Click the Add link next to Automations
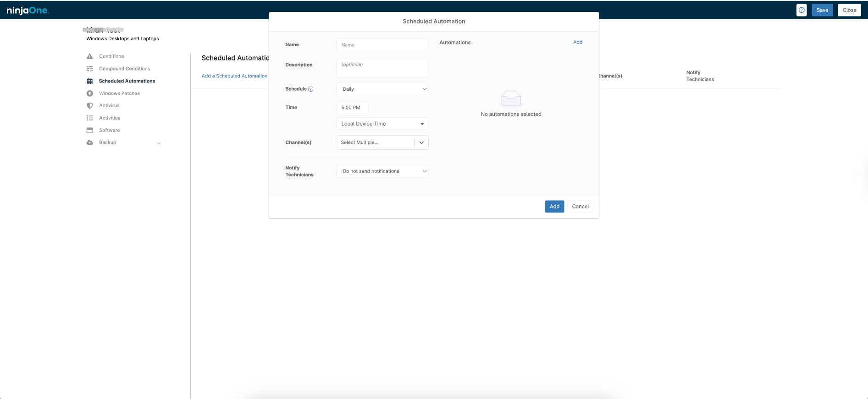The height and width of the screenshot is (399, 868). (578, 42)
